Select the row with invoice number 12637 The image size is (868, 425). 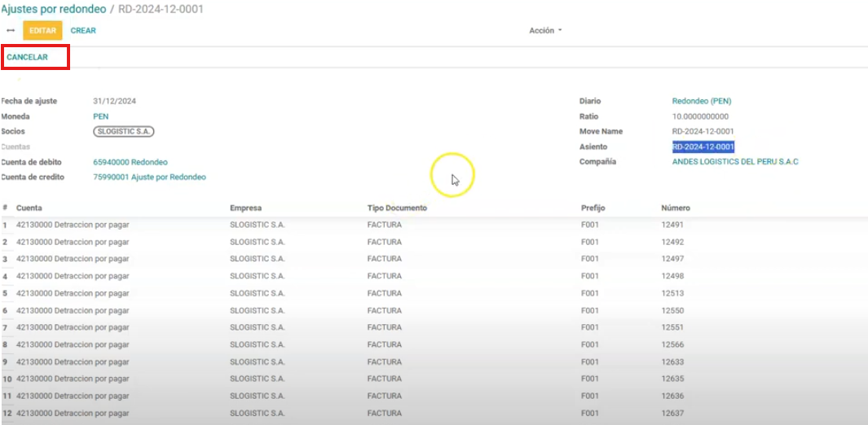click(672, 413)
